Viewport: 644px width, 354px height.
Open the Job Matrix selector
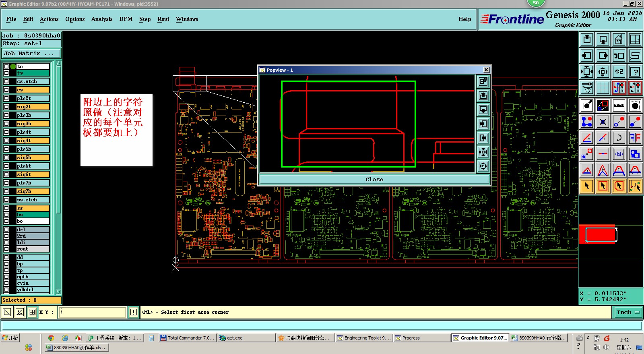tap(31, 53)
